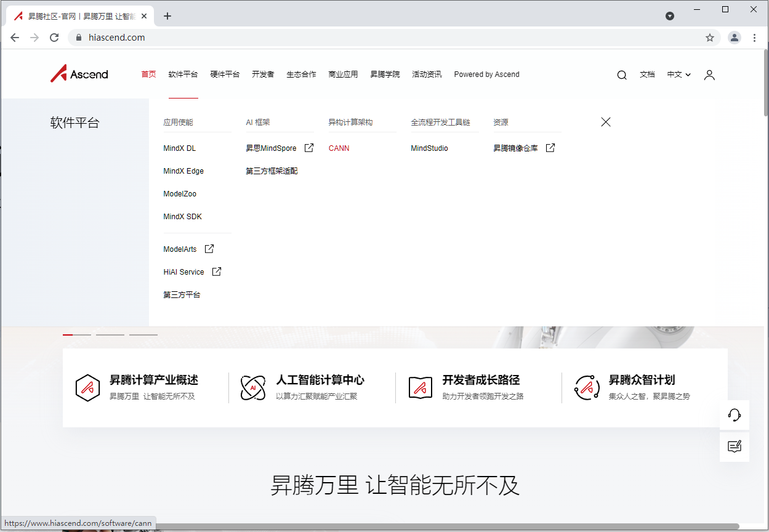Close the 昇腾社区 browser tab

(144, 16)
